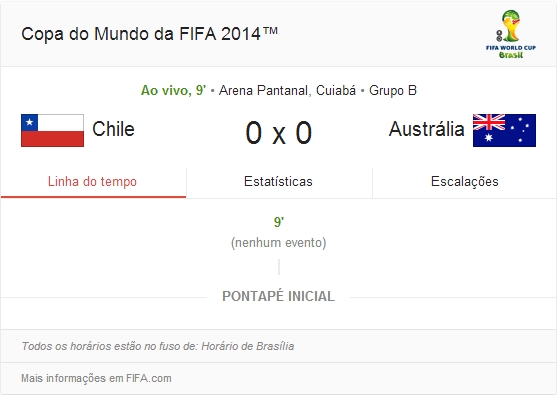The image size is (557, 395).
Task: Click the (nenhum evento) timeline entry
Action: (278, 243)
